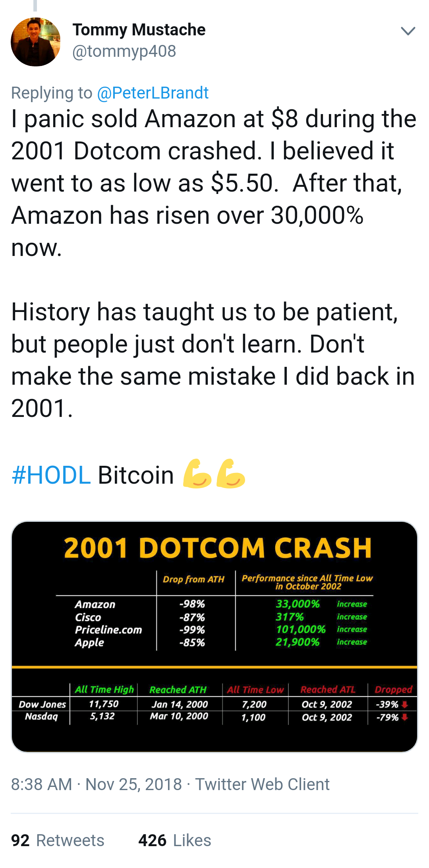The height and width of the screenshot is (868, 429).
Task: Click Amazon's 33,000% increase figure in the chart
Action: click(x=298, y=604)
